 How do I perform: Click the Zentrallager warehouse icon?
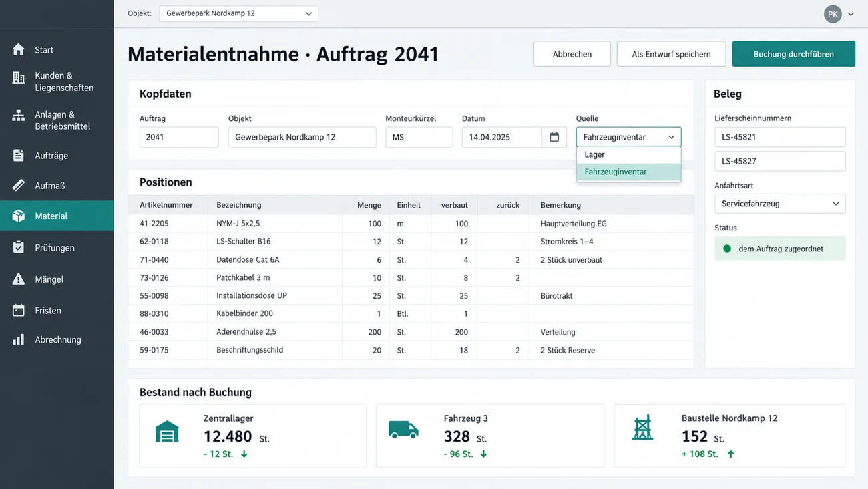pyautogui.click(x=167, y=431)
